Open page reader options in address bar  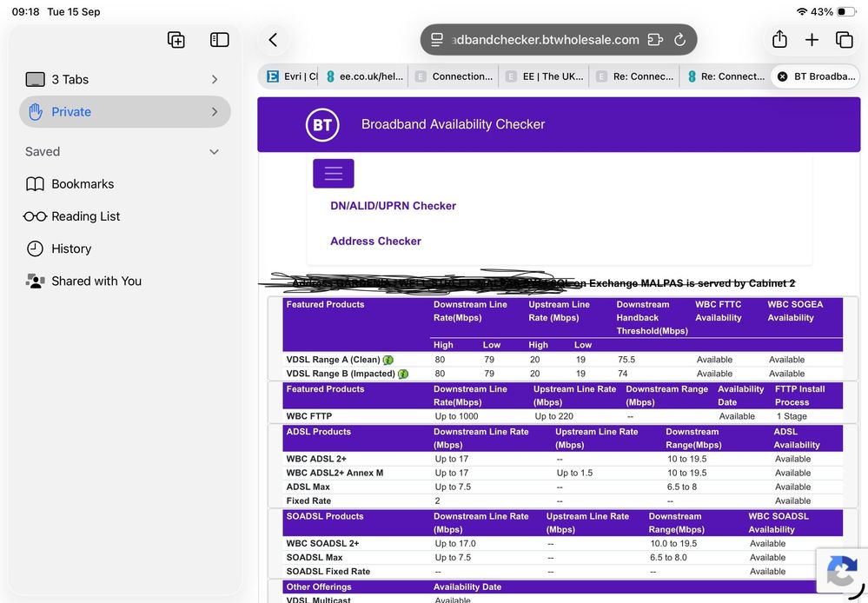point(437,40)
